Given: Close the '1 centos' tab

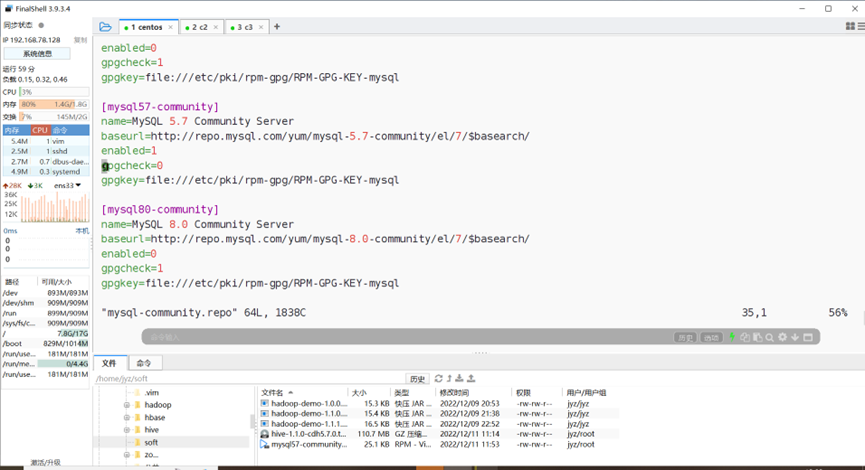Looking at the screenshot, I should (x=170, y=27).
